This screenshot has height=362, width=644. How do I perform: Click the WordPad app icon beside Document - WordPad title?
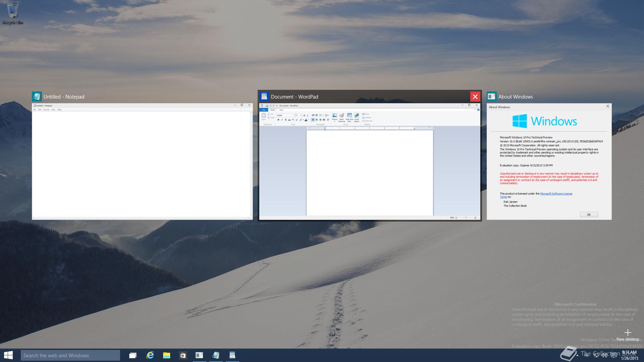[264, 97]
